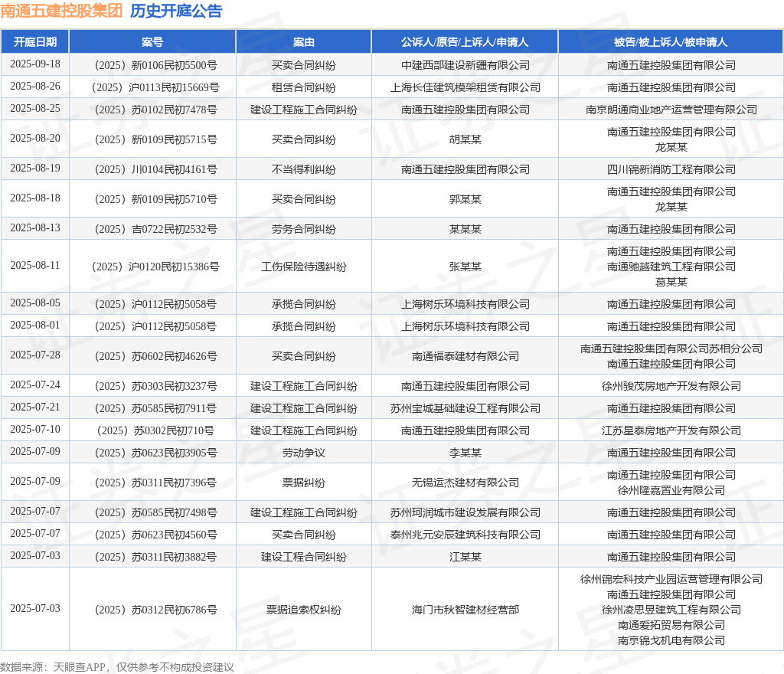The image size is (784, 674).
Task: Click the 数据来源 footer note
Action: coord(117,668)
